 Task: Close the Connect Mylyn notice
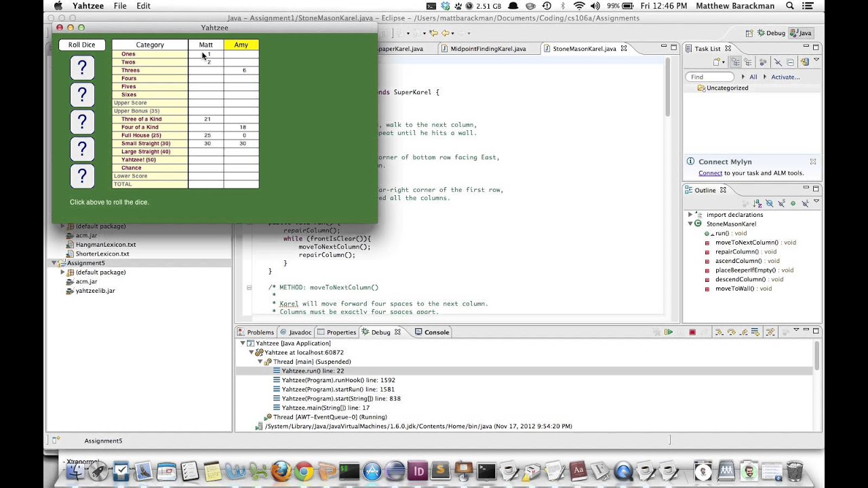tap(812, 162)
